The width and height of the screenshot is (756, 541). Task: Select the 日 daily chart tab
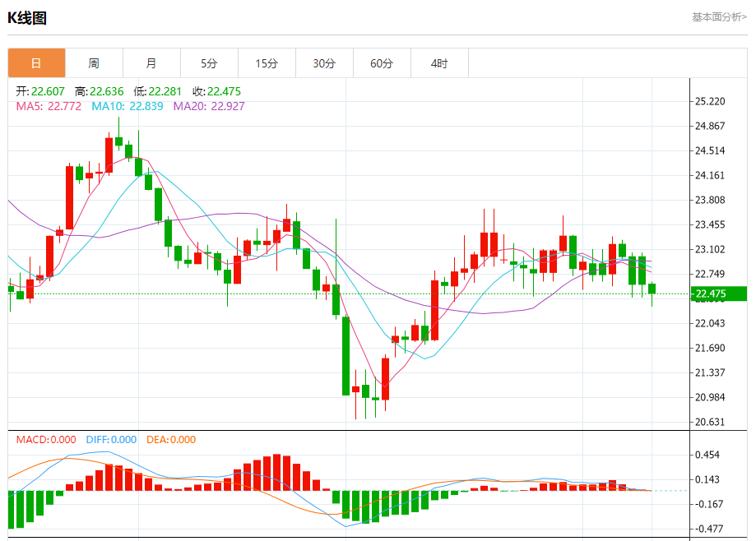[36, 63]
